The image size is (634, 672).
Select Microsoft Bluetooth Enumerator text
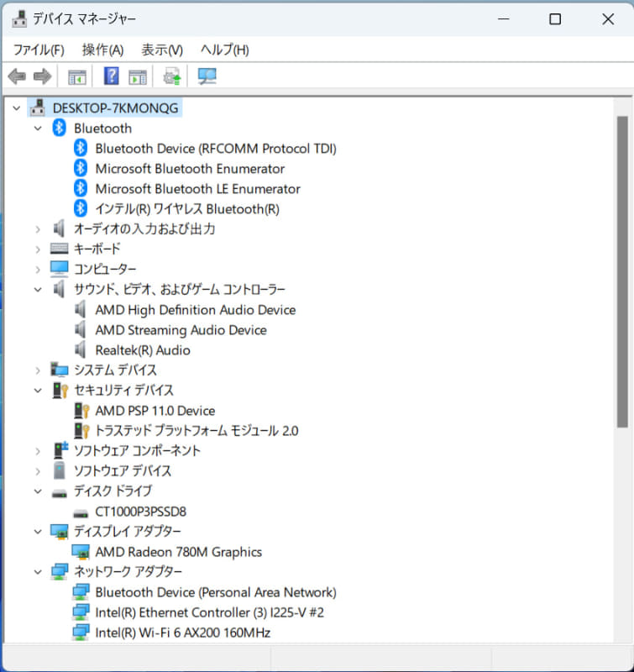click(x=190, y=169)
